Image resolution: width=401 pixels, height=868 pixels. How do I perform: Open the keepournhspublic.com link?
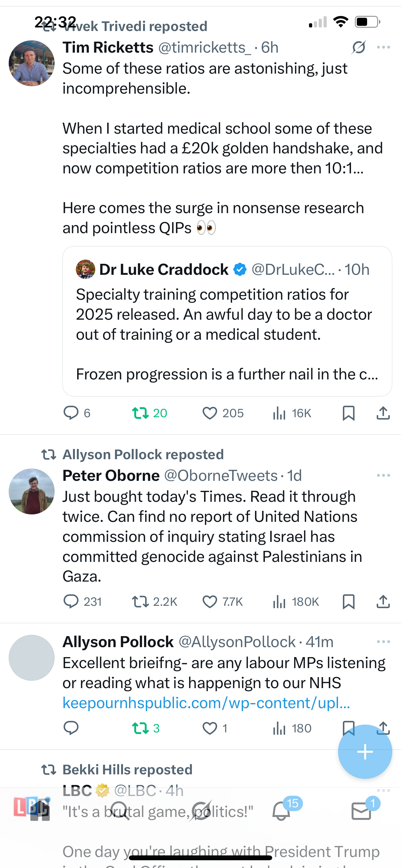pos(206,703)
